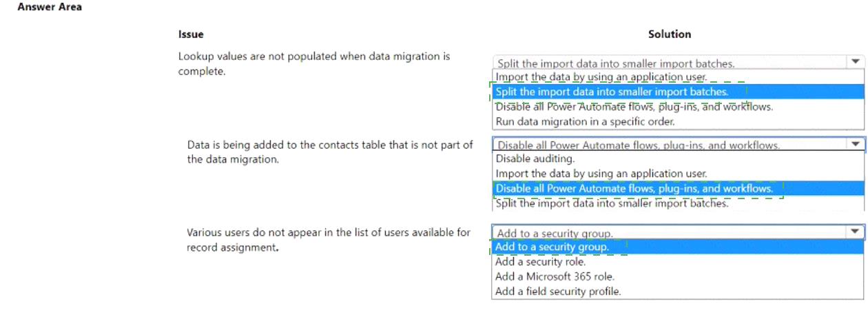The width and height of the screenshot is (868, 326).
Task: Click the 'Solution' column heading
Action: point(670,34)
